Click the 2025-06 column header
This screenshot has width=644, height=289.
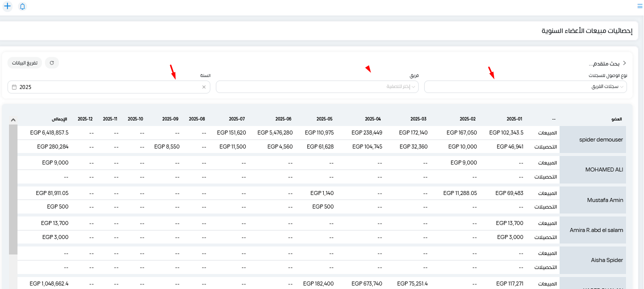point(283,119)
